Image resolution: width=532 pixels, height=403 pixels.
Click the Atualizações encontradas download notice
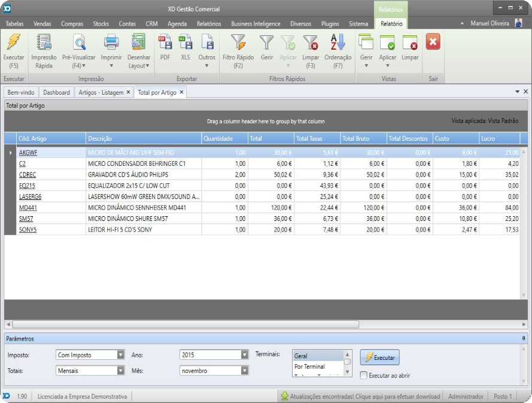click(x=361, y=396)
